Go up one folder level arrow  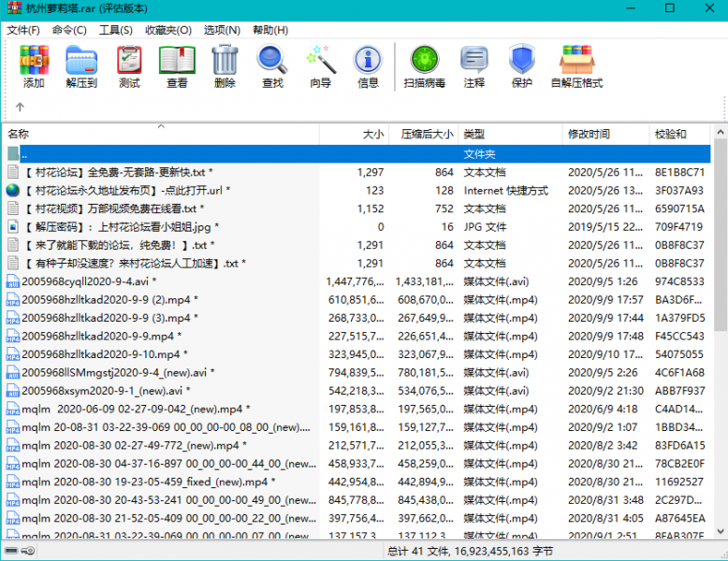[20, 107]
